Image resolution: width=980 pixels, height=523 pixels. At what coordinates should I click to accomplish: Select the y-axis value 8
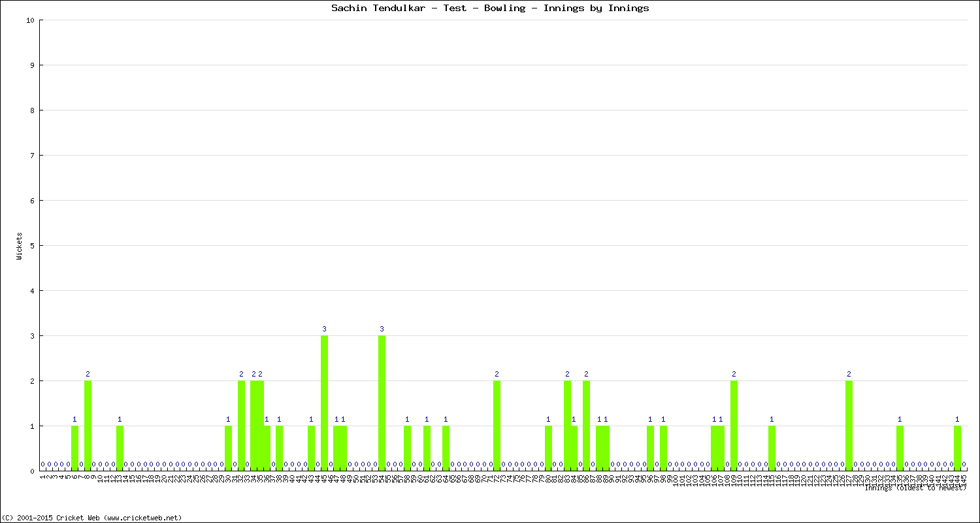pos(32,110)
